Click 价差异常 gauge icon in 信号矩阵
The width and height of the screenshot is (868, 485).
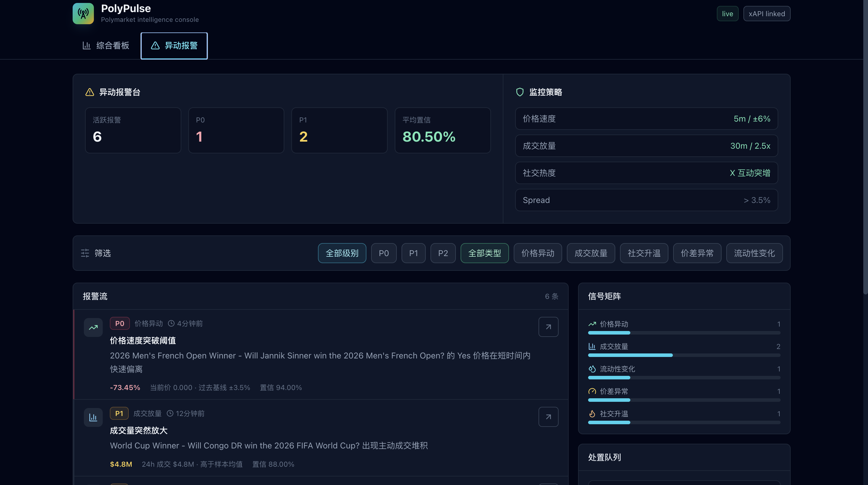click(x=592, y=391)
